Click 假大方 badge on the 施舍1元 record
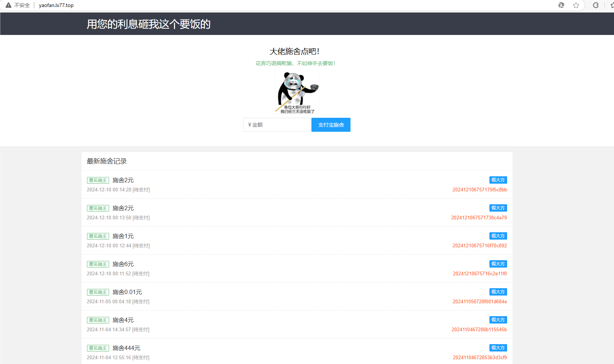The image size is (614, 364). coord(498,236)
